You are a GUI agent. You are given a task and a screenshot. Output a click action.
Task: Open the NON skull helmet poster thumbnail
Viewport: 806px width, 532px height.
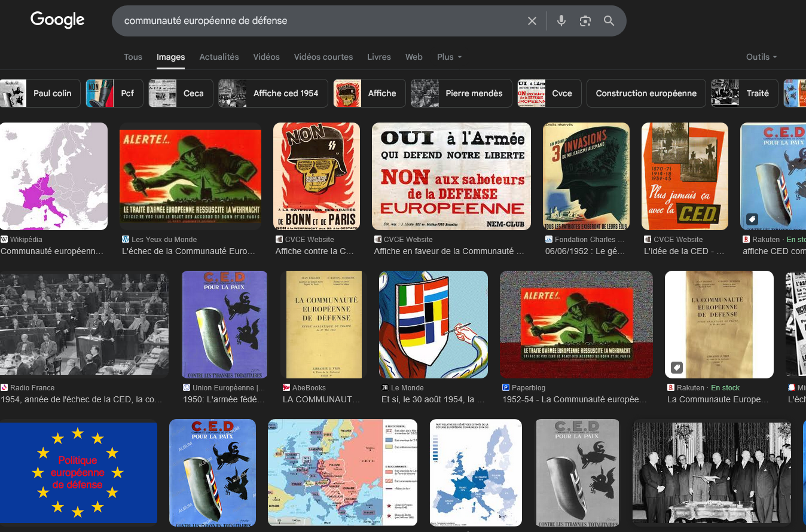(x=316, y=176)
